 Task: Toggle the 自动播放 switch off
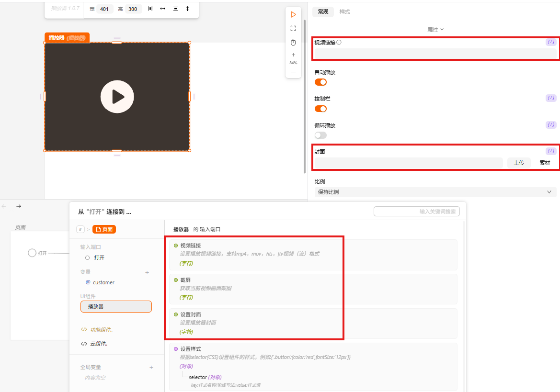pyautogui.click(x=320, y=82)
